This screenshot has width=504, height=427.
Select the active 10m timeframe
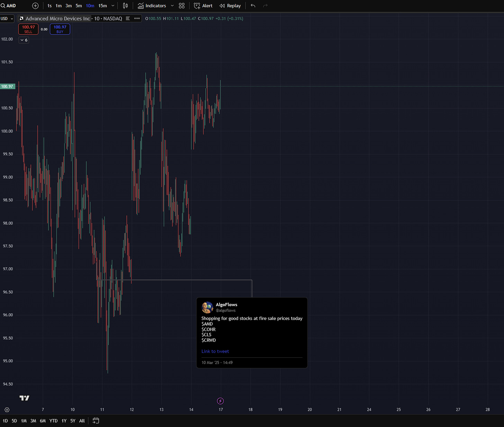point(90,6)
